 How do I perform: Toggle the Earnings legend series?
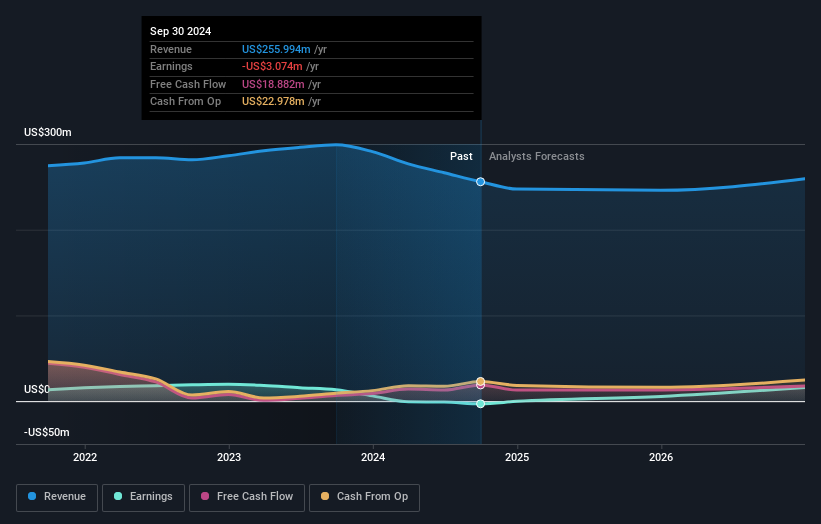tap(143, 497)
